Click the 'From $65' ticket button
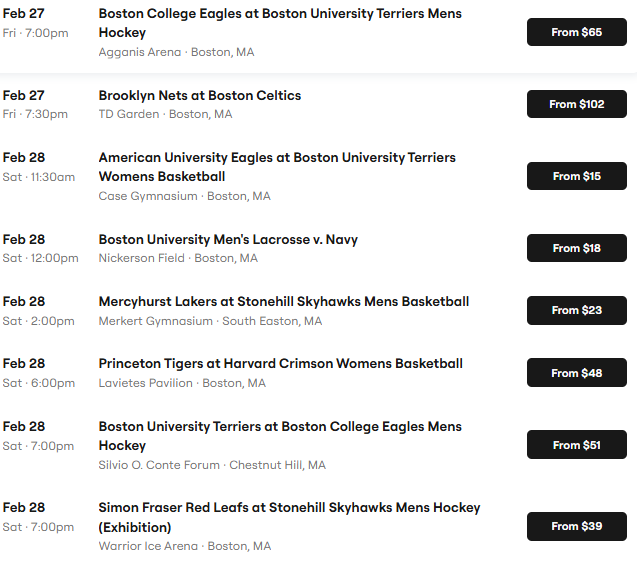 pos(576,32)
